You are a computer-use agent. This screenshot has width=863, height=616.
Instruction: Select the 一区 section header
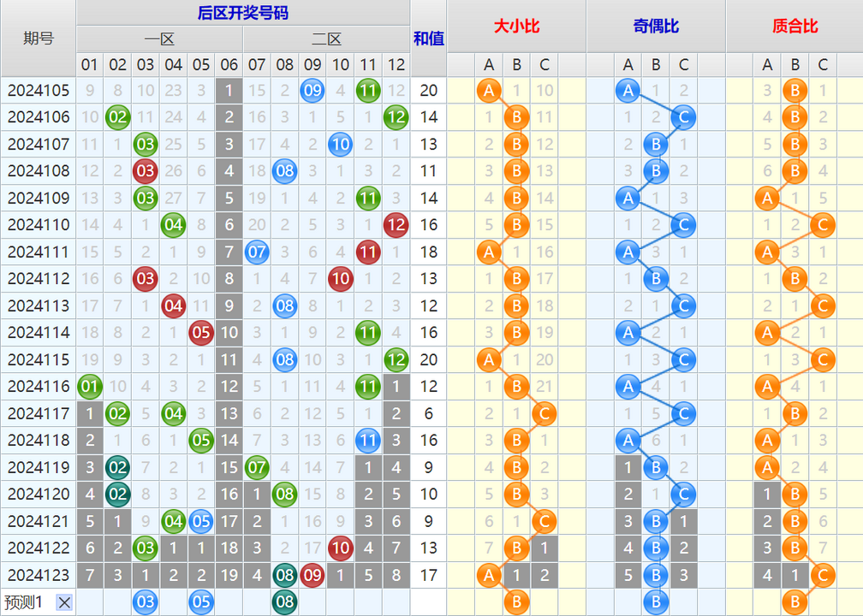159,39
